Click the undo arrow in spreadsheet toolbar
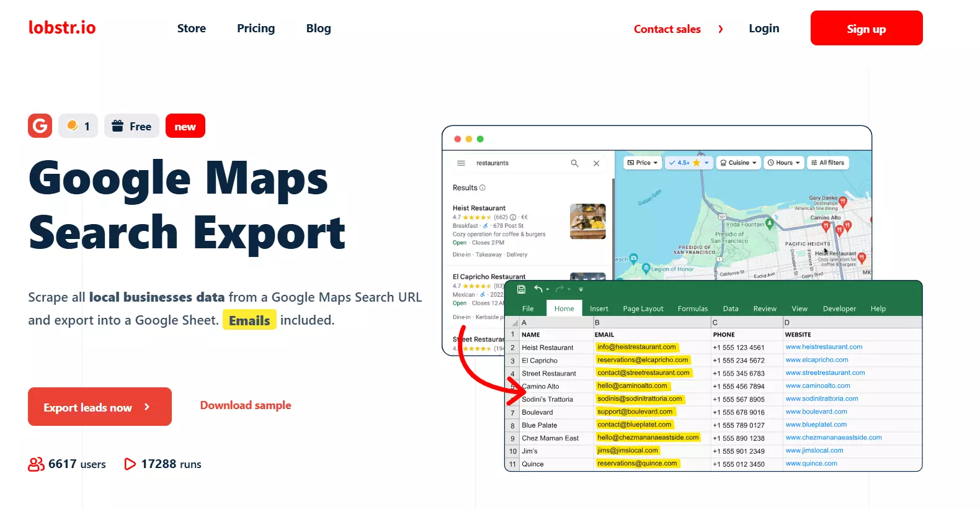This screenshot has height=509, width=980. pos(538,289)
